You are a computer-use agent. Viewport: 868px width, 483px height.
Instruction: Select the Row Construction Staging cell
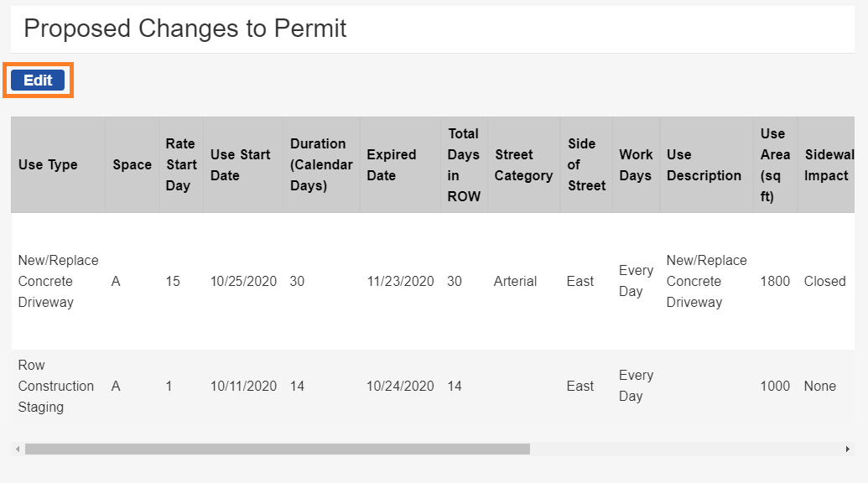(x=55, y=387)
